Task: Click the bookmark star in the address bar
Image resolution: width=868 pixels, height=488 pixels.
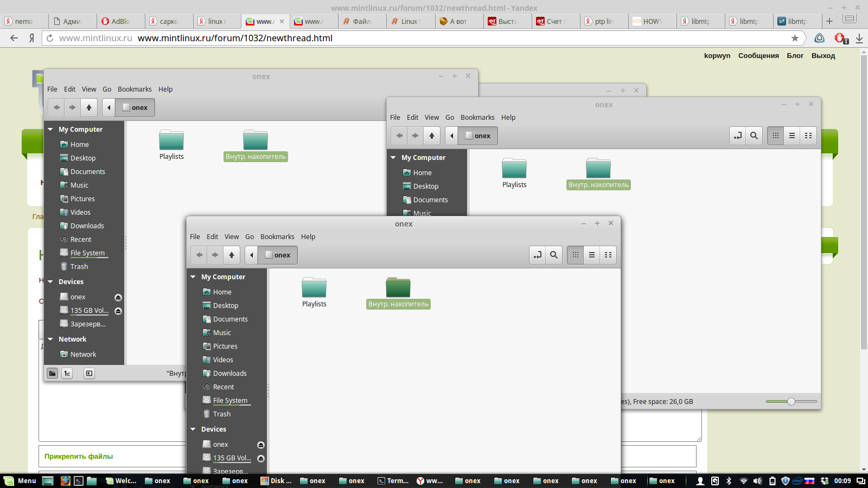Action: [795, 38]
